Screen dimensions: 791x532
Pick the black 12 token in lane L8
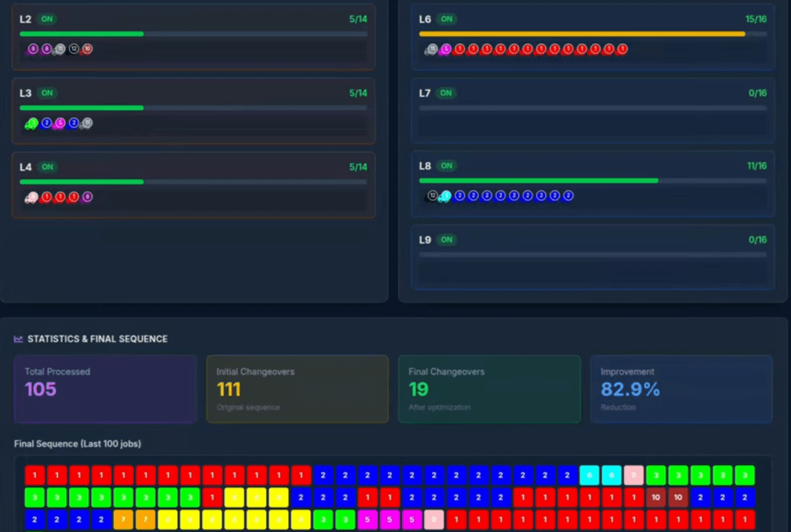[432, 196]
